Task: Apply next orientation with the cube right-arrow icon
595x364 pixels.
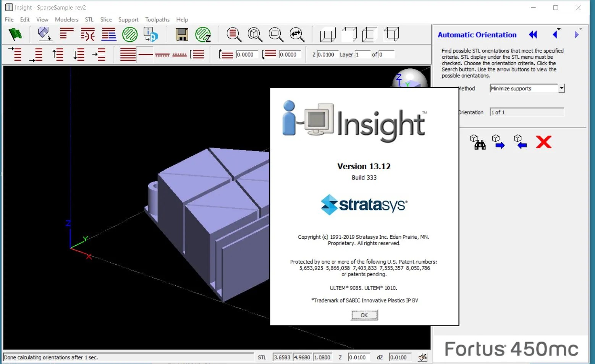Action: pos(498,142)
